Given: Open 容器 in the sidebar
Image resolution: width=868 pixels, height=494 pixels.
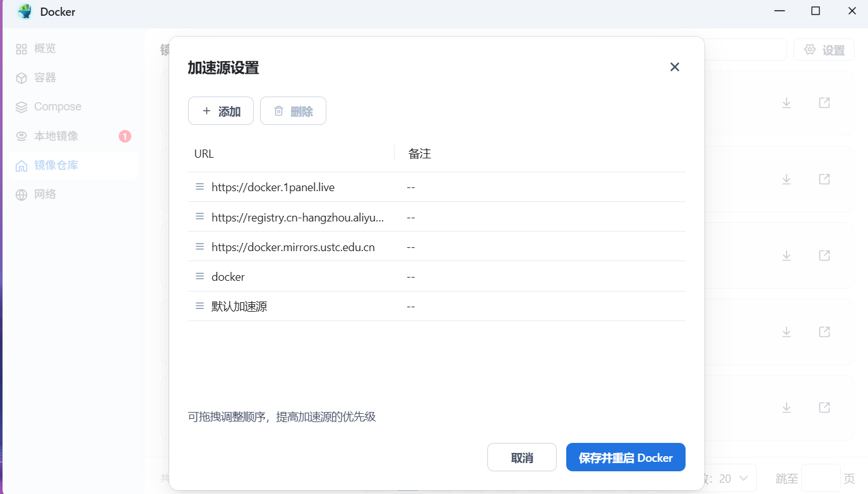Looking at the screenshot, I should tap(73, 78).
